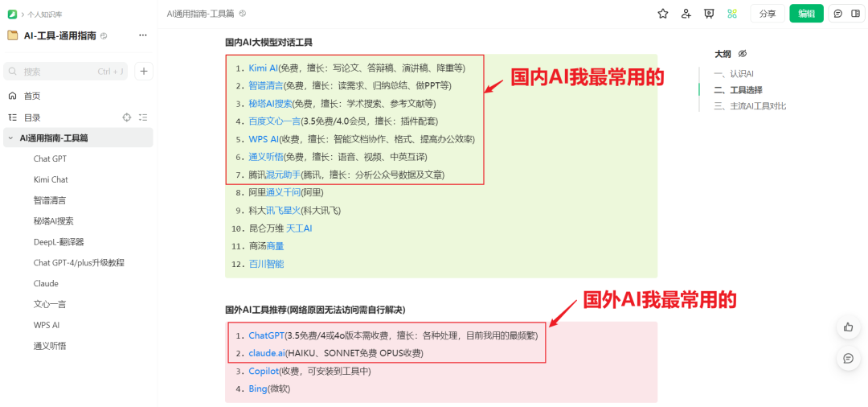This screenshot has height=407, width=868.
Task: Open the ChatGPT link in foreign tools list
Action: (x=266, y=335)
